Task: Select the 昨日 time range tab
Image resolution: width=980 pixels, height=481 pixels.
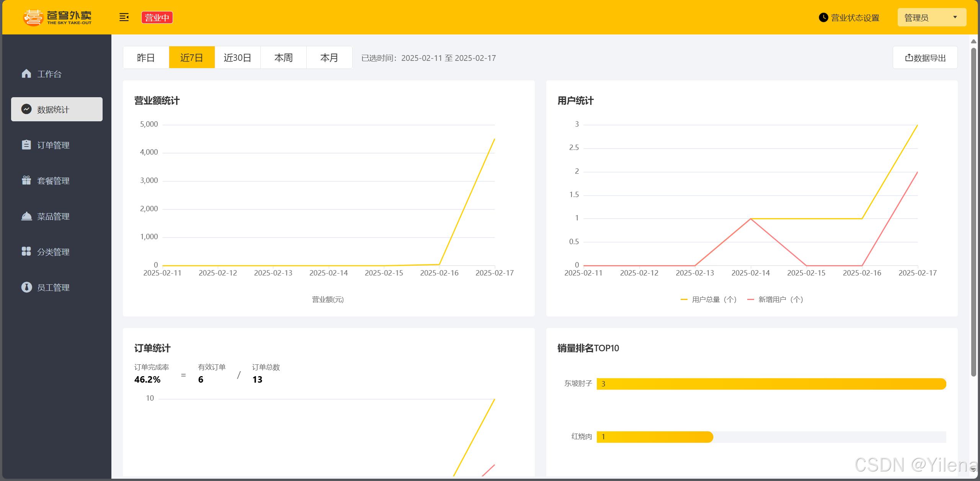Action: click(146, 57)
